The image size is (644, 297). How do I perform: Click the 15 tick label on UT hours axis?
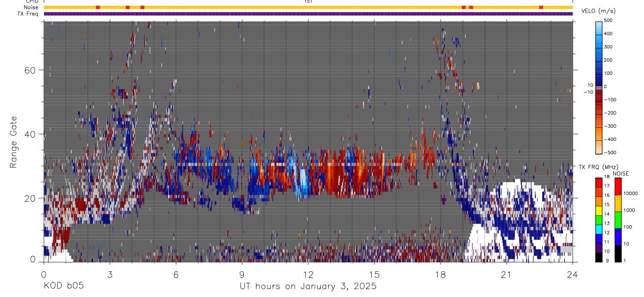[374, 274]
